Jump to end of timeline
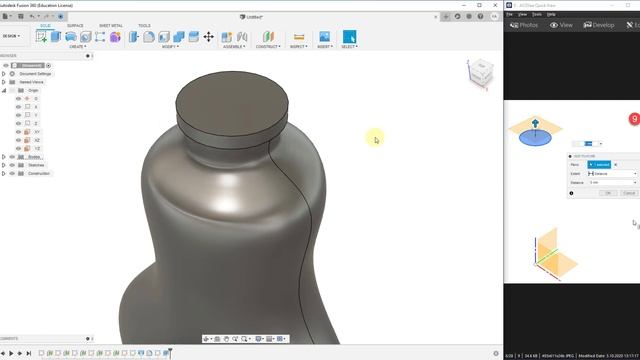 click(29, 353)
